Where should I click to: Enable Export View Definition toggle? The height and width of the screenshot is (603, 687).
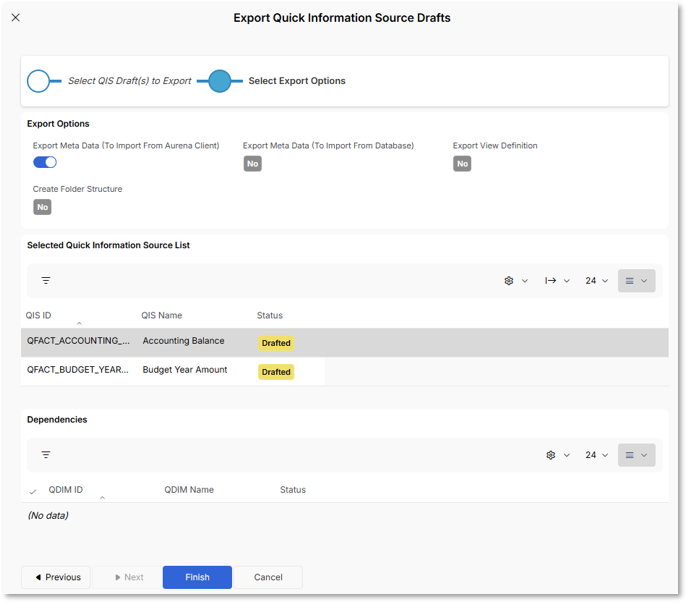462,164
